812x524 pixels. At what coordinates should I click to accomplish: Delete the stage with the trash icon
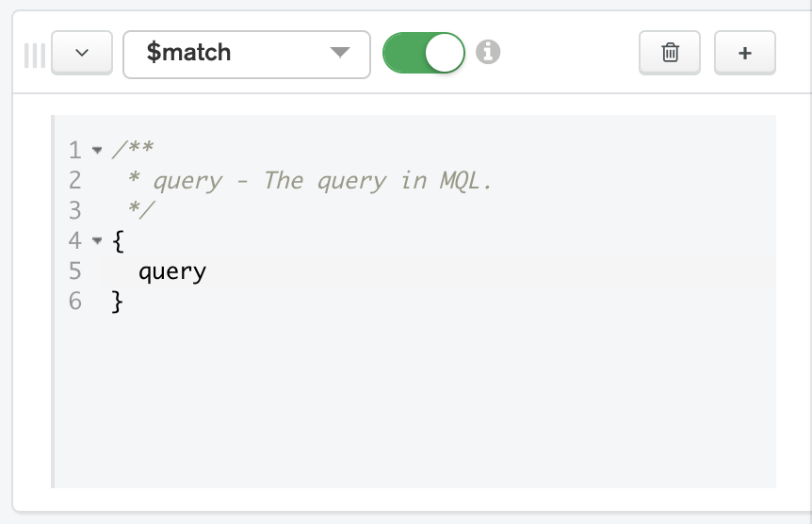(x=670, y=54)
